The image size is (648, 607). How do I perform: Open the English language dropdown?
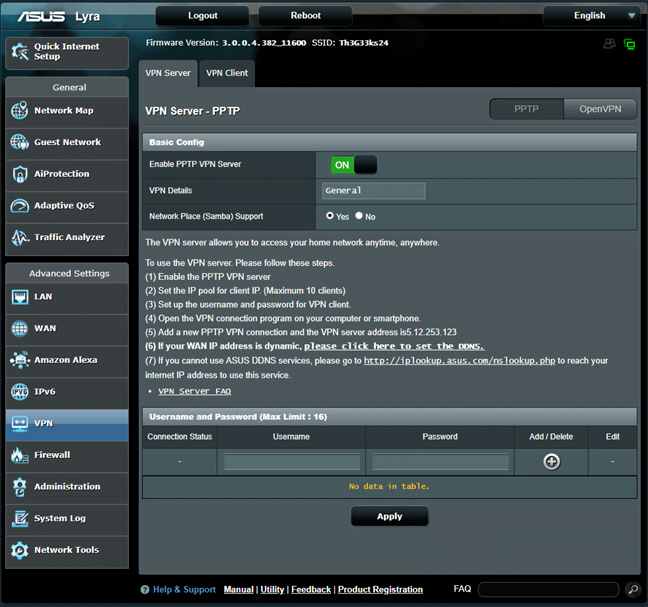click(x=594, y=16)
